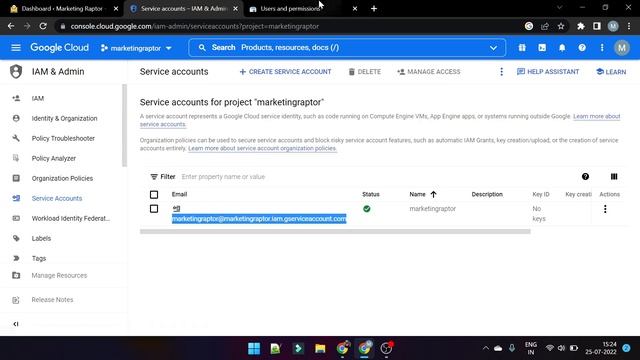The height and width of the screenshot is (360, 640).
Task: Check the marketingraptor service account row
Action: [154, 209]
